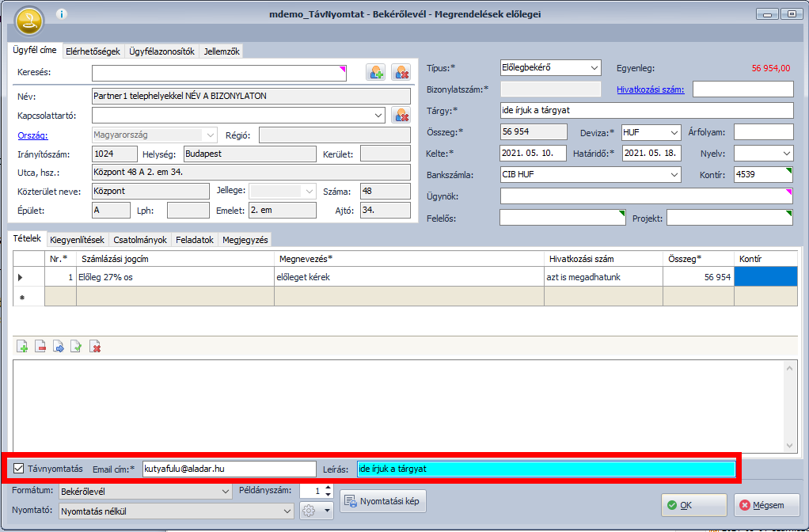Viewport: 809px width, 532px height.
Task: Click the Tárgy subject field
Action: point(647,110)
